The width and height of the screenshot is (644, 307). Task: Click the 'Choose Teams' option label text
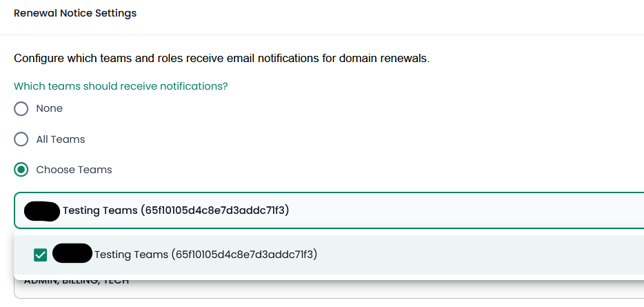pos(74,170)
